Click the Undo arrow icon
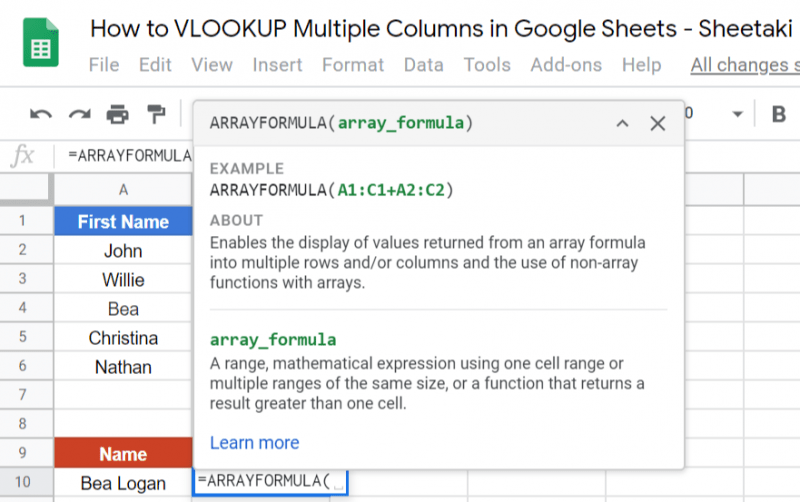 coord(41,115)
